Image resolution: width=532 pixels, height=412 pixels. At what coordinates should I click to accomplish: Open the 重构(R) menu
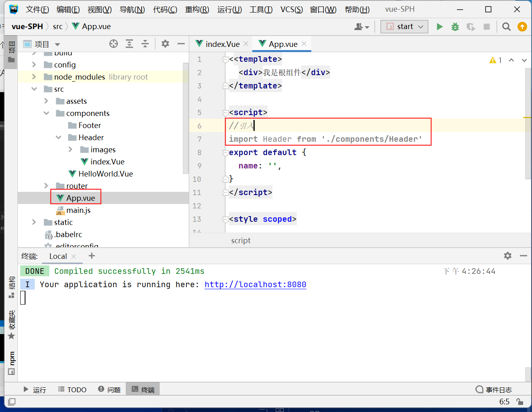(x=197, y=9)
